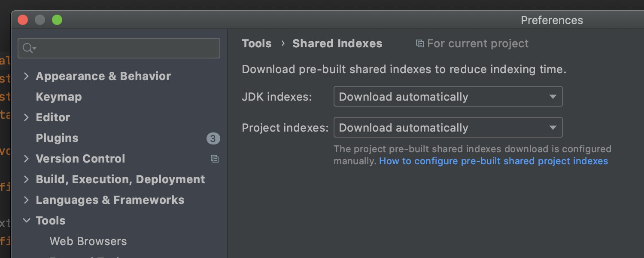Image resolution: width=644 pixels, height=258 pixels.
Task: Click the project-level icon beside Version Control
Action: click(215, 159)
